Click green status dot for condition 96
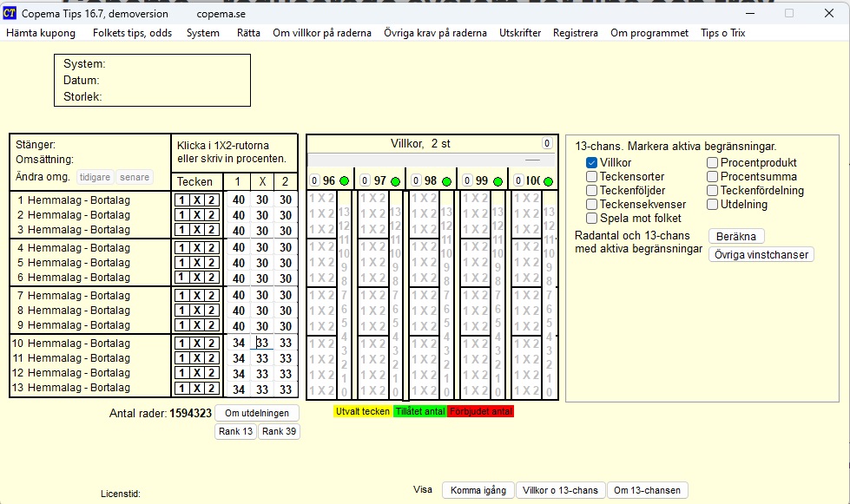The image size is (850, 504). 344,181
